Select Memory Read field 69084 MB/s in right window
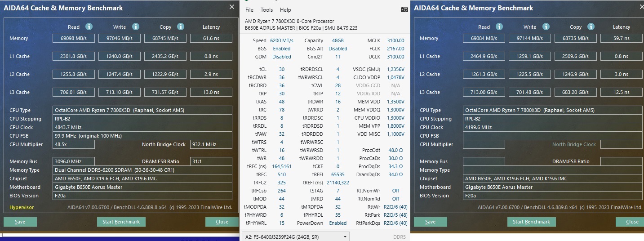 484,38
